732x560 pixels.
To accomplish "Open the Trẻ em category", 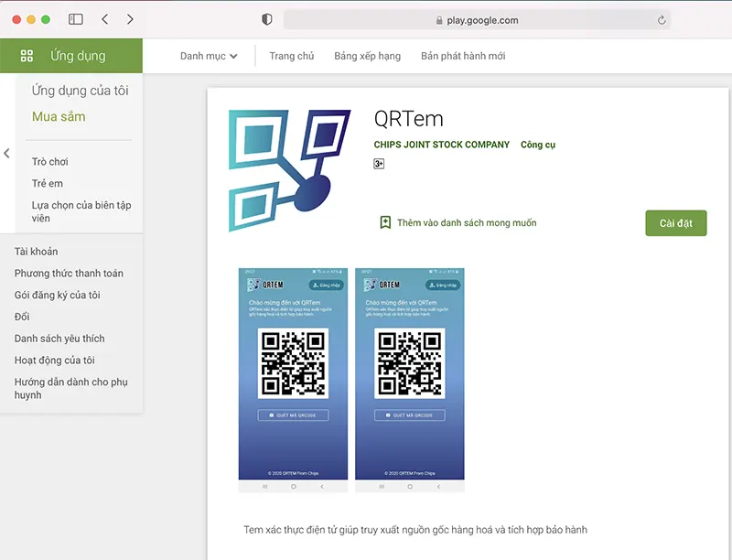I will click(x=48, y=183).
